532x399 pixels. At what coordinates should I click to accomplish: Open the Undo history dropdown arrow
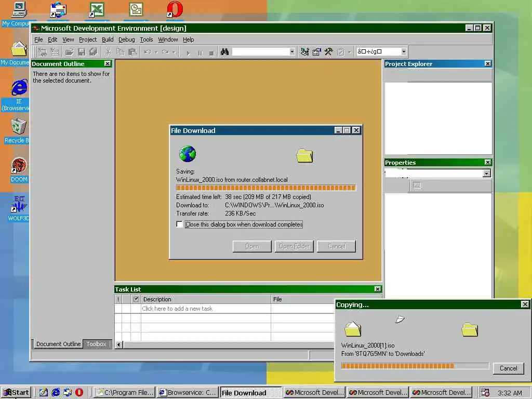(156, 52)
